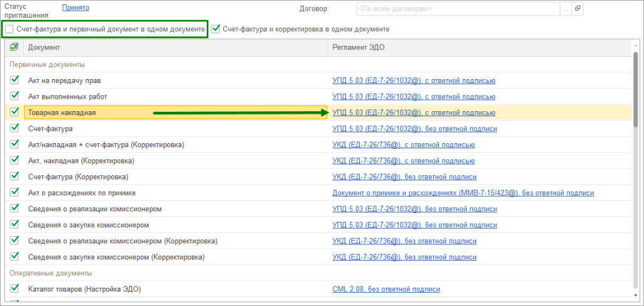The image size is (644, 306).
Task: Uncheck 'Каталог товаров (Настройка ЭДО)' checkbox
Action: [x=14, y=289]
